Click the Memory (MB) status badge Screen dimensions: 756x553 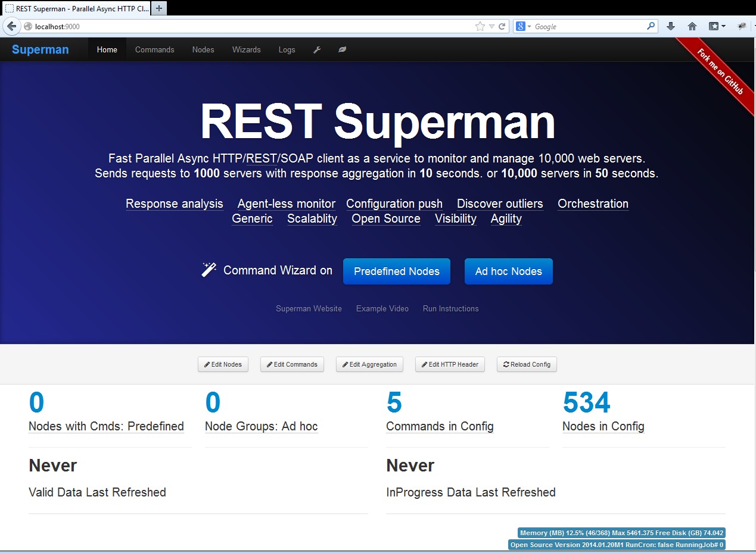click(x=621, y=533)
